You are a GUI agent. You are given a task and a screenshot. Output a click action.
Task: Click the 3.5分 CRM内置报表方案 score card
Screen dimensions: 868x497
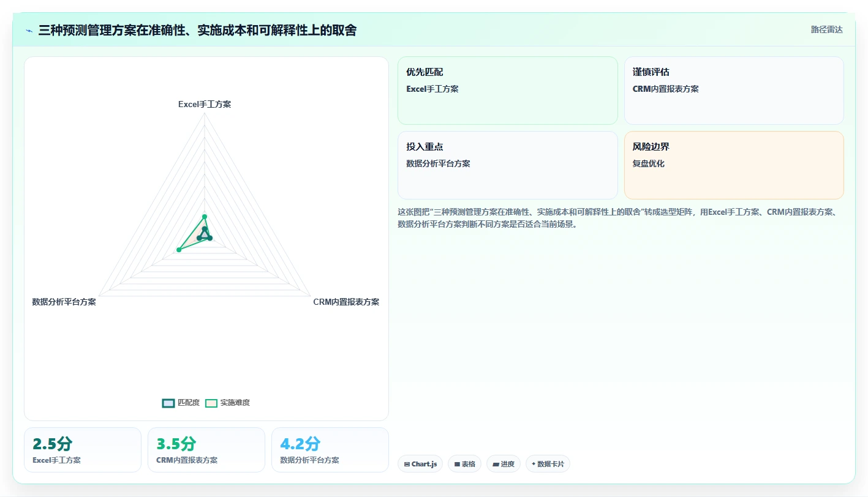(206, 450)
